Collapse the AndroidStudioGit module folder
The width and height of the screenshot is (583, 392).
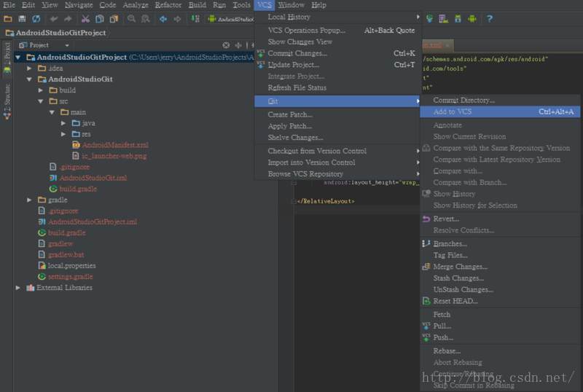coord(30,79)
